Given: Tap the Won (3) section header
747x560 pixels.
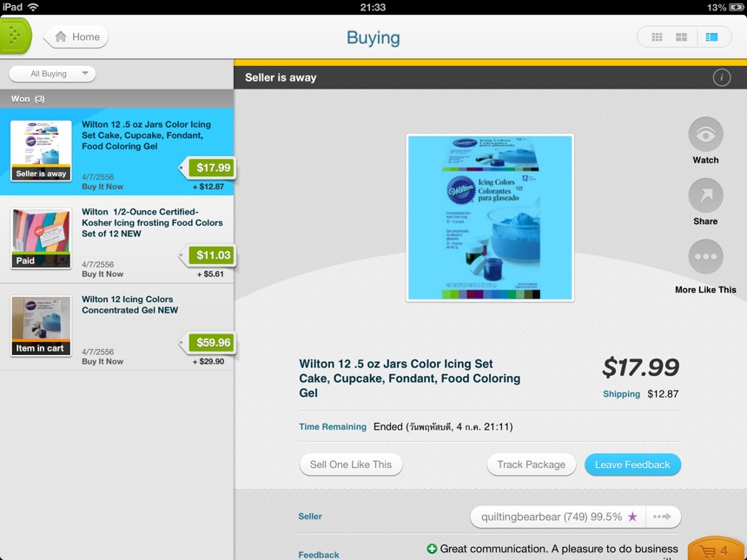Looking at the screenshot, I should pos(116,99).
